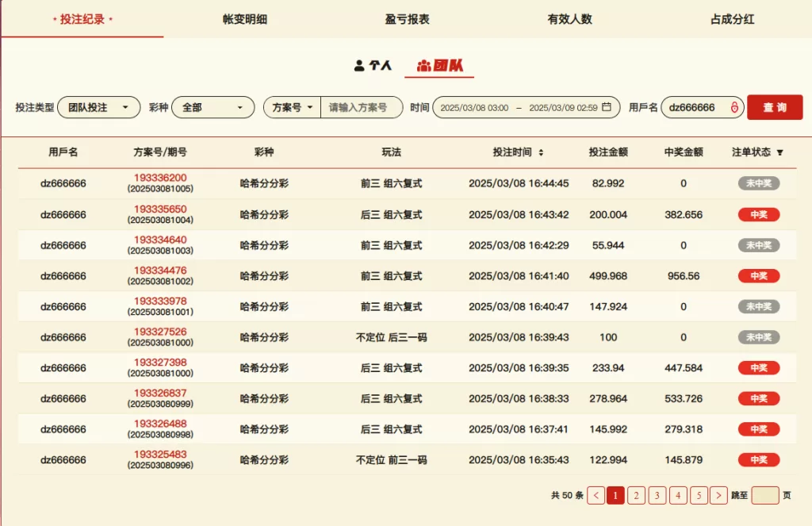Open scheme number 193336200

point(160,178)
